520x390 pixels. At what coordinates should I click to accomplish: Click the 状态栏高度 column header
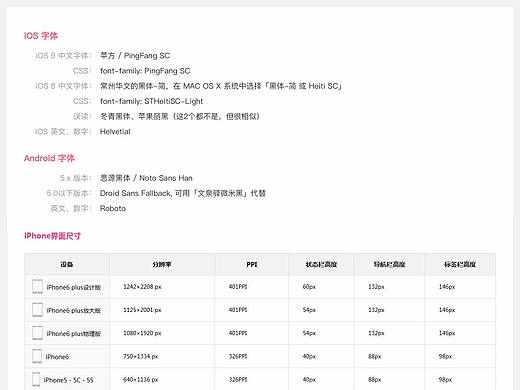point(321,264)
